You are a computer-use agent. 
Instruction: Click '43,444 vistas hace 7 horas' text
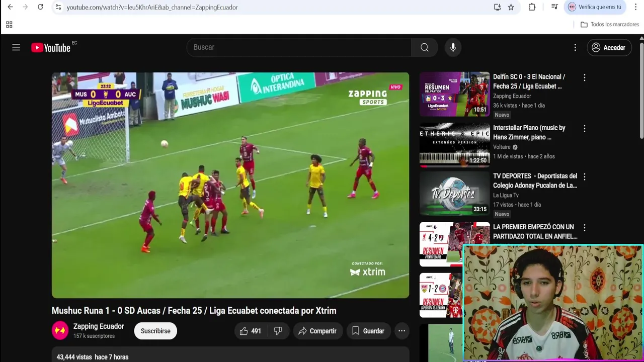pos(93,357)
